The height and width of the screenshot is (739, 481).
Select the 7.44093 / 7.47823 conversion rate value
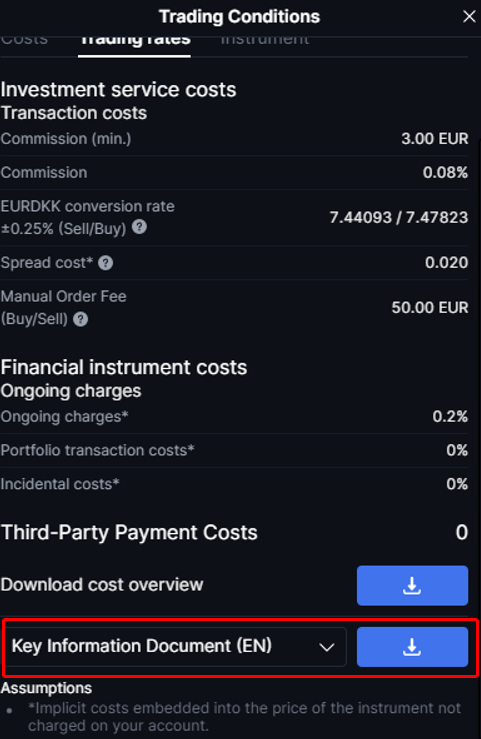pos(399,217)
